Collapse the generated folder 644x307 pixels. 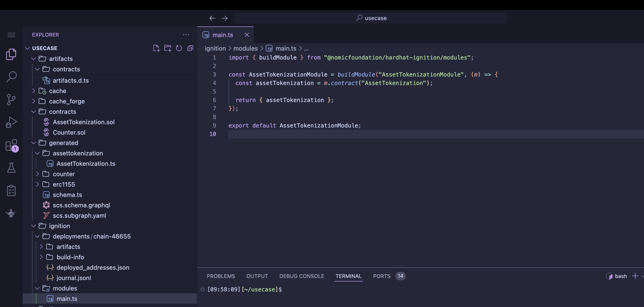[64, 143]
